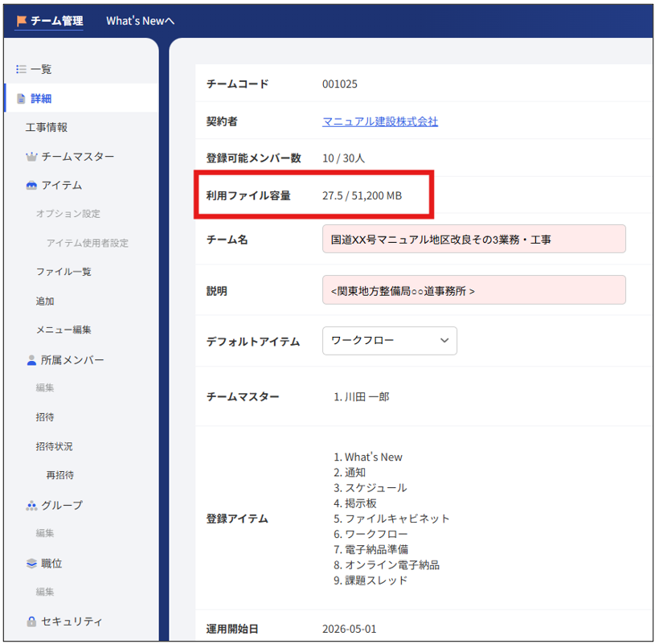655x644 pixels.
Task: Open 工事情報 in the sidebar
Action: click(x=47, y=127)
